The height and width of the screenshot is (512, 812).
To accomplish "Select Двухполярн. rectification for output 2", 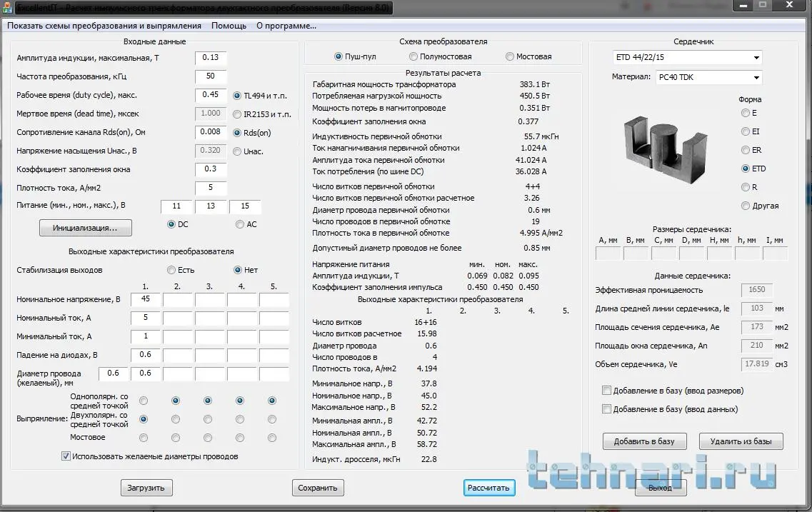I will click(x=176, y=419).
